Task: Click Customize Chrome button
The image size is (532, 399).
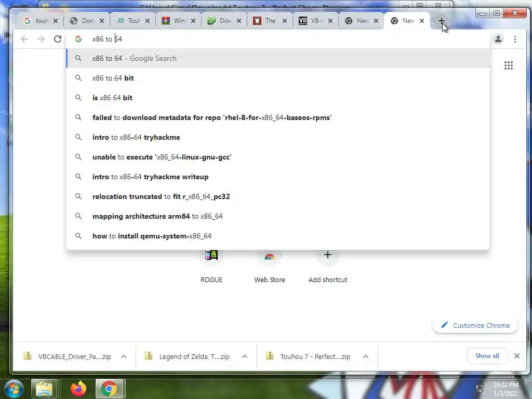Action: 475,325
